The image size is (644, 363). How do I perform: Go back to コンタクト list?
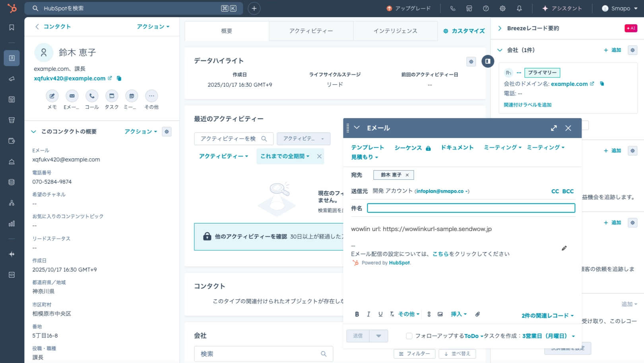53,27
